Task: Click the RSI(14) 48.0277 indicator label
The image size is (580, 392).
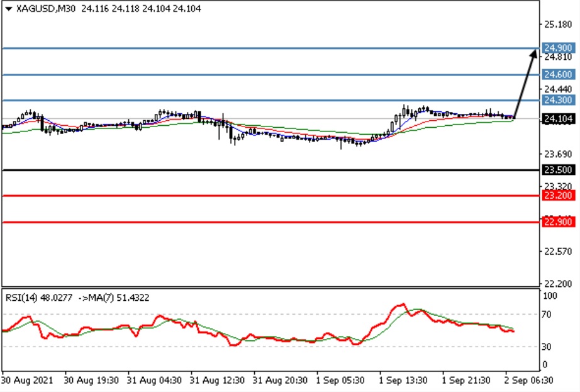Action: [x=39, y=298]
